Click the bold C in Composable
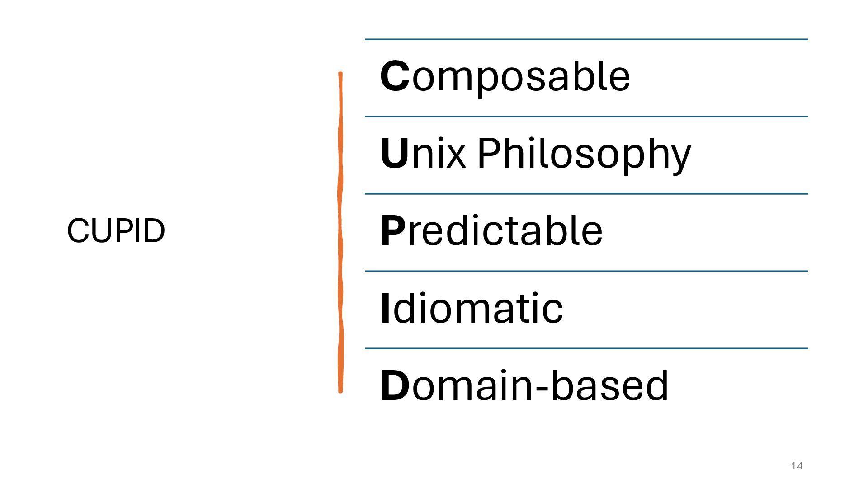Screen dimensions: 868x488 click(395, 76)
